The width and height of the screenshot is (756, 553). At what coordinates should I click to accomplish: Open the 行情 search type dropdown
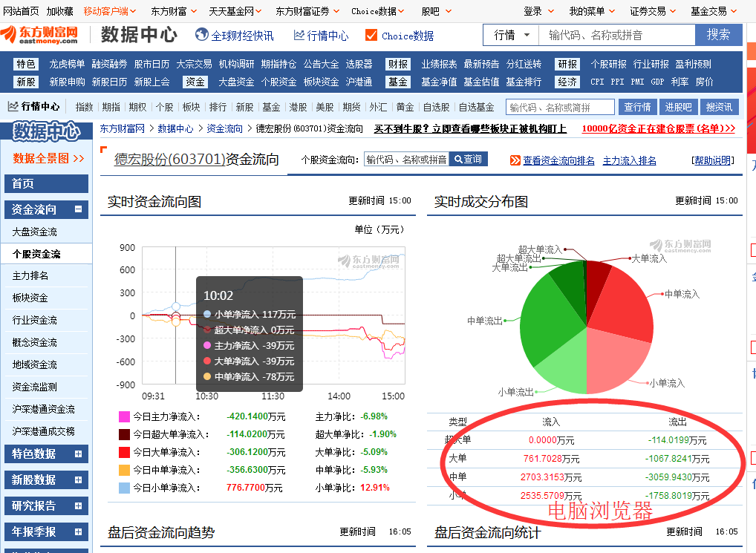512,35
